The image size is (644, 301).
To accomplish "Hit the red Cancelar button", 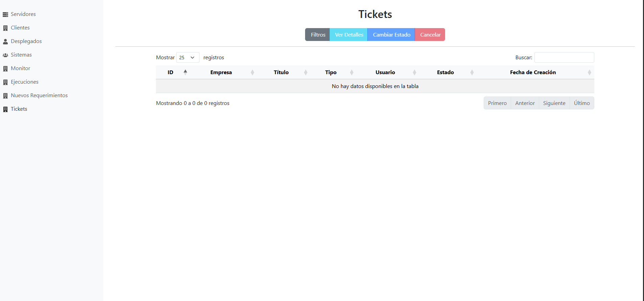I will pos(430,35).
